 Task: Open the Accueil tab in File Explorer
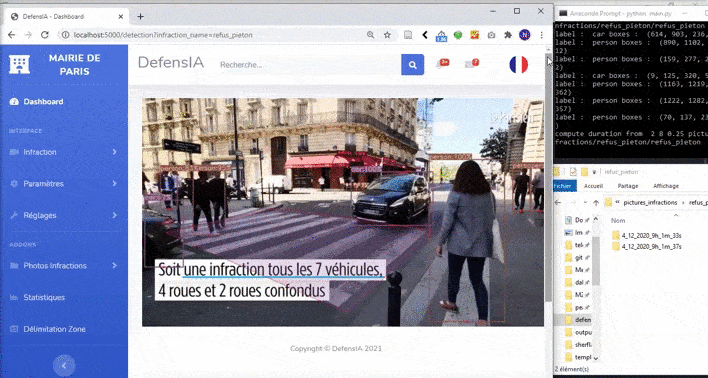tap(593, 186)
